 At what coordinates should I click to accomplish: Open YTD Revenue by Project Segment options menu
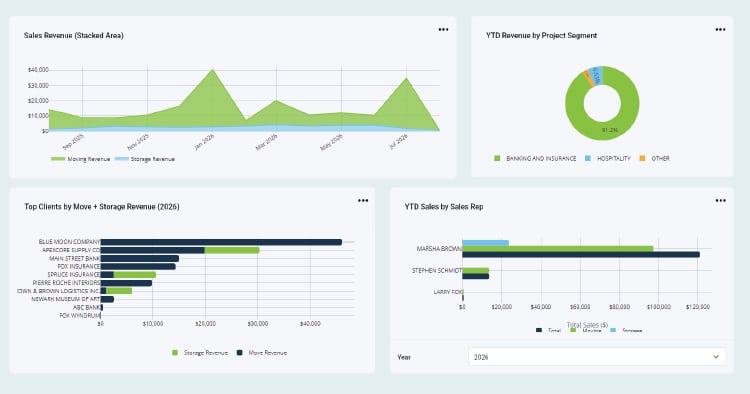tap(720, 30)
